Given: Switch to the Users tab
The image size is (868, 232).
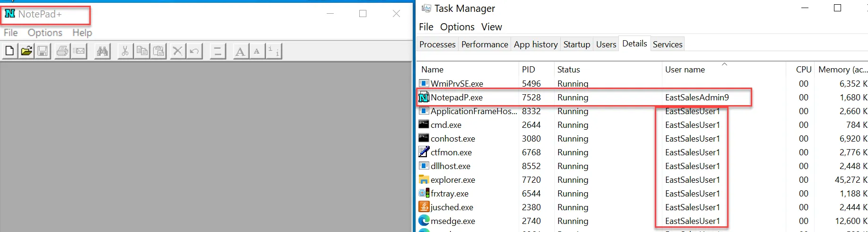Looking at the screenshot, I should pos(606,44).
